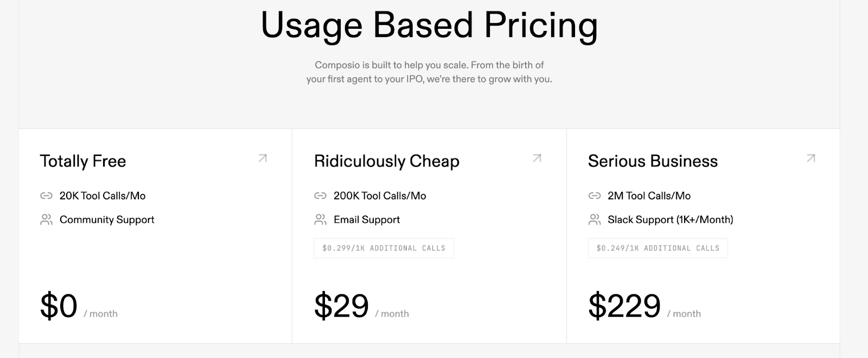Viewport: 868px width, 358px height.
Task: Click the Usage Based Pricing heading
Action: 429,26
